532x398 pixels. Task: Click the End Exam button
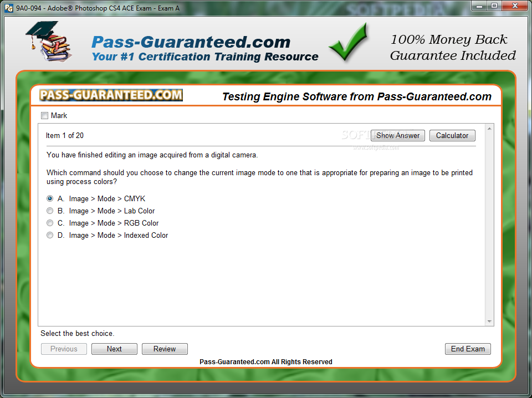(x=468, y=349)
